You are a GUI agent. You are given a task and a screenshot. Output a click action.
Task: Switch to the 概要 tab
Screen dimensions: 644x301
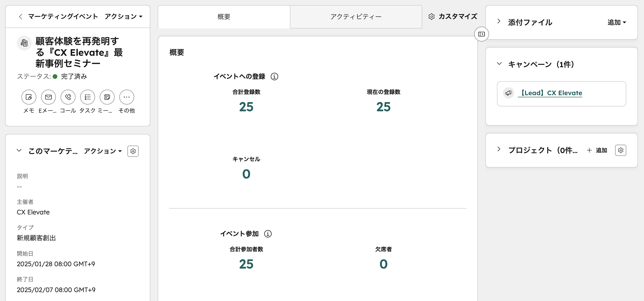[x=224, y=17]
